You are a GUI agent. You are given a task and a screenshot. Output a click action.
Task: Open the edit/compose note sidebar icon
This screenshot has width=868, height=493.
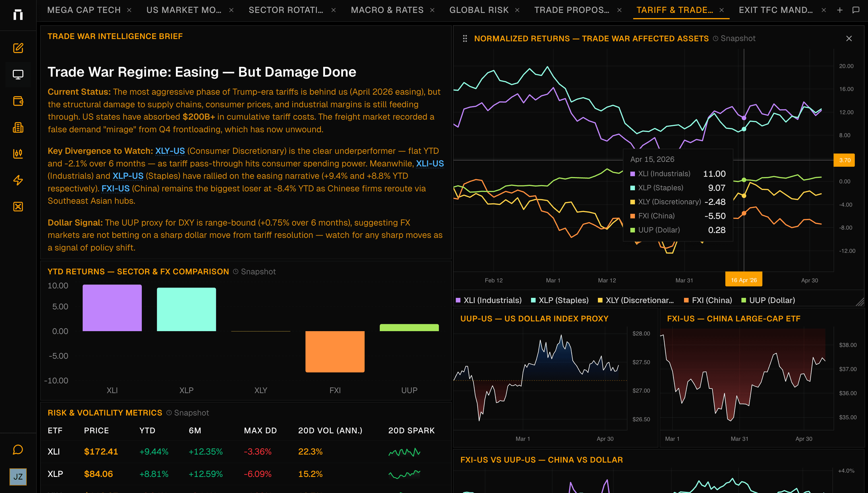tap(18, 48)
